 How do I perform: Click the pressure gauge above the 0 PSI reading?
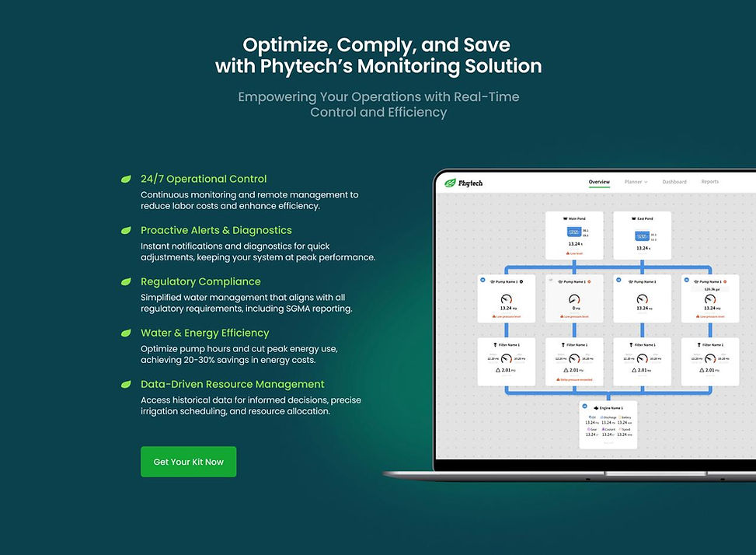[x=574, y=299]
